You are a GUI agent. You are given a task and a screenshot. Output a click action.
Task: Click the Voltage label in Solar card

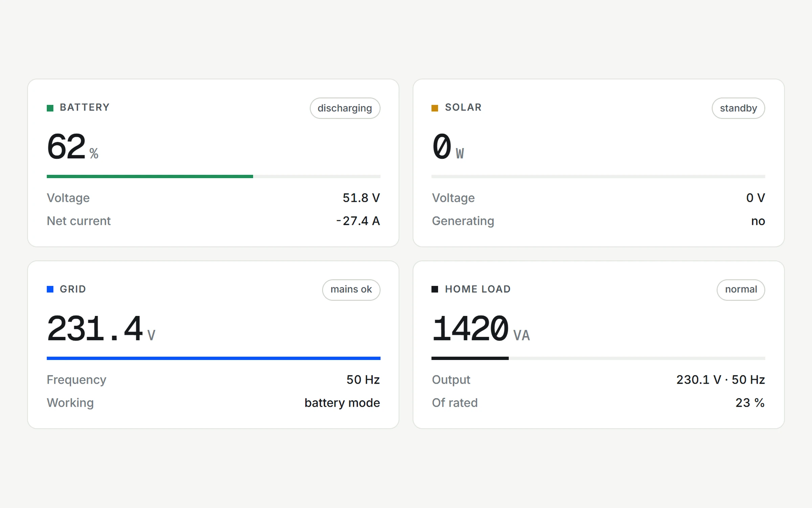coord(453,198)
